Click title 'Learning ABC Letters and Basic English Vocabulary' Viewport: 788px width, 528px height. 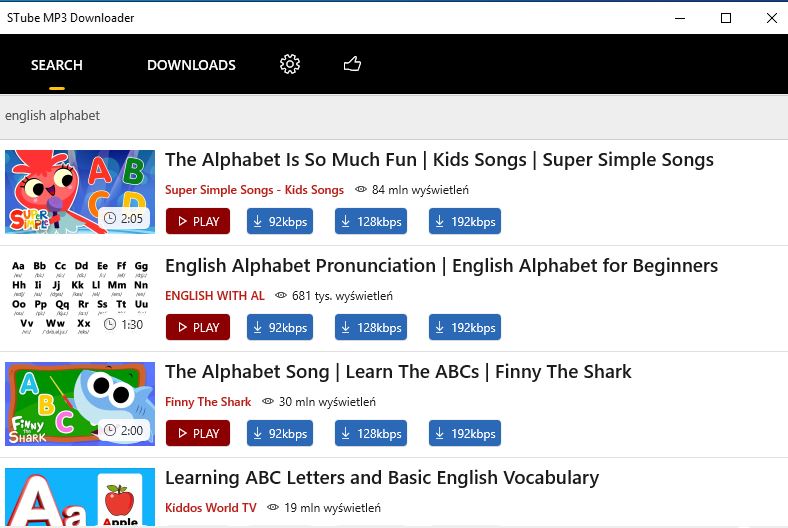(x=382, y=478)
